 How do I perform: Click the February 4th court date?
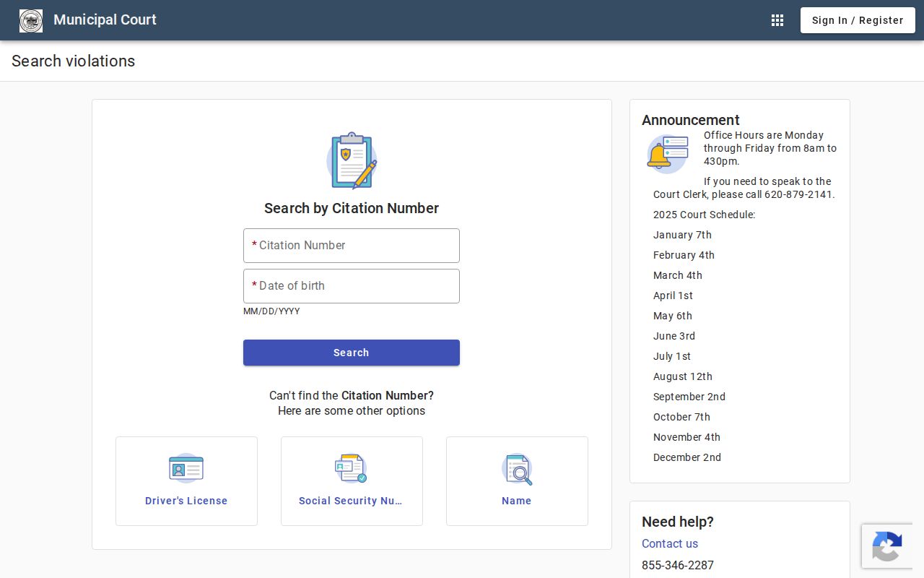click(x=684, y=255)
